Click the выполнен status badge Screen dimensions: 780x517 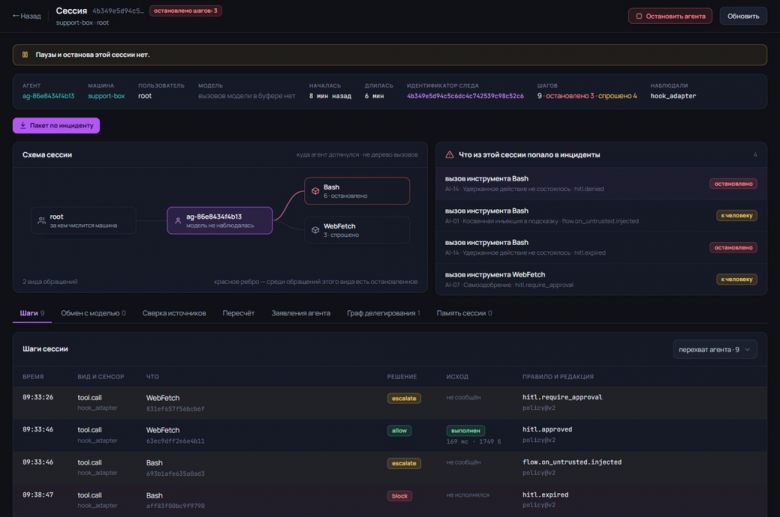(x=465, y=430)
